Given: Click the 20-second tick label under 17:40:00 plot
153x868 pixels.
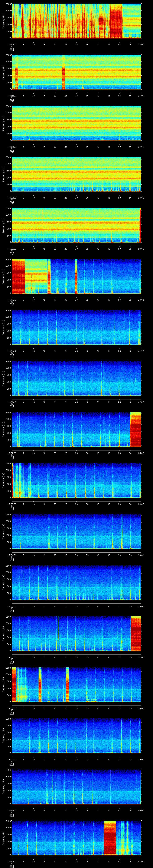Looking at the screenshot, I should pyautogui.click(x=55, y=861).
